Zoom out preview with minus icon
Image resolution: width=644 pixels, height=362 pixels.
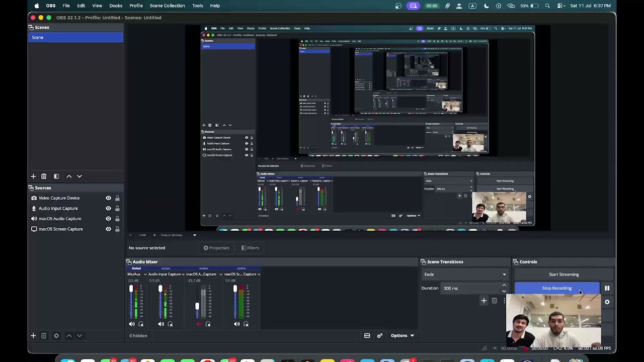pyautogui.click(x=130, y=235)
